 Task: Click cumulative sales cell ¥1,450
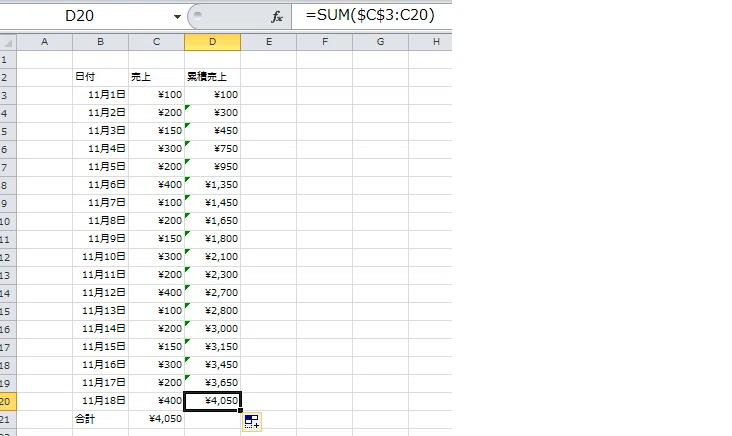[x=212, y=203]
